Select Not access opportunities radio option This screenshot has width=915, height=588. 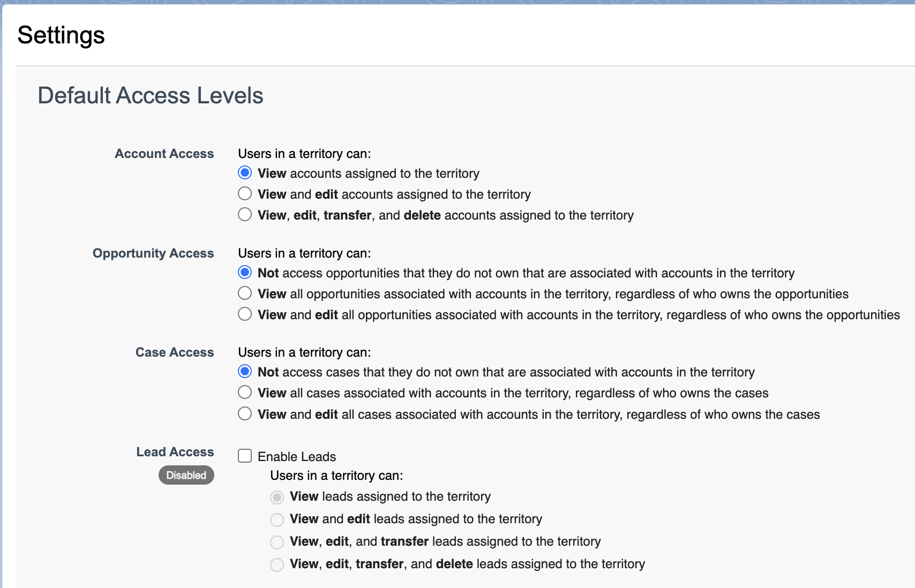coord(245,273)
